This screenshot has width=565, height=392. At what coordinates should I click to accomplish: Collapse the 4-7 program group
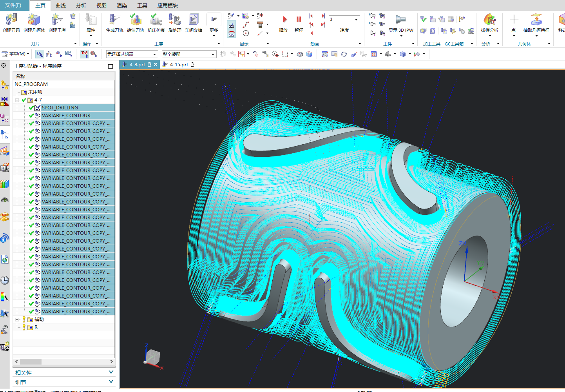click(x=17, y=100)
